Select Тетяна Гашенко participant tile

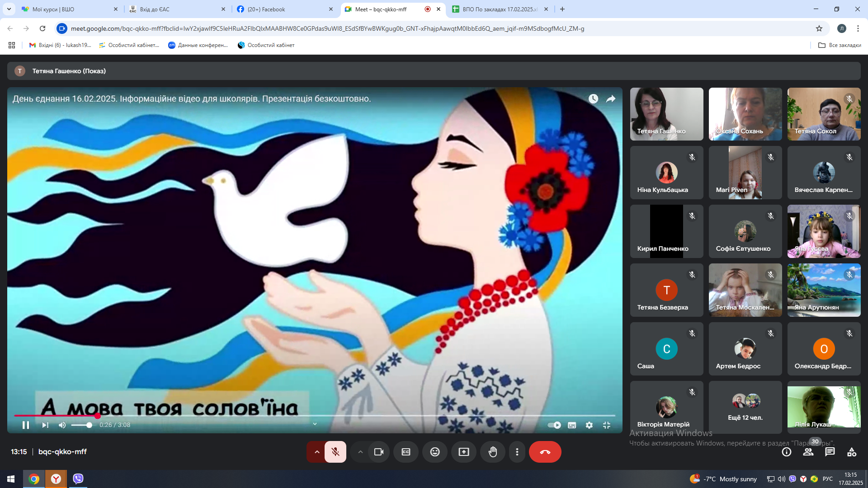[x=667, y=114]
